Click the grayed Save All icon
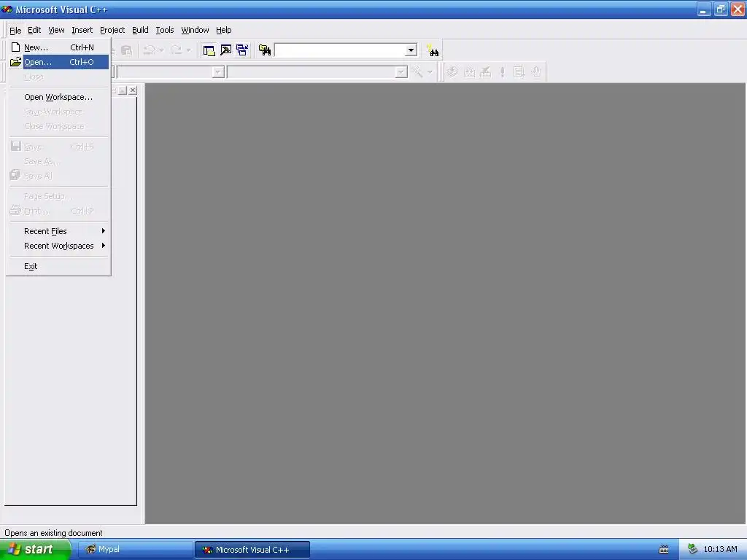This screenshot has width=747, height=560. [15, 175]
